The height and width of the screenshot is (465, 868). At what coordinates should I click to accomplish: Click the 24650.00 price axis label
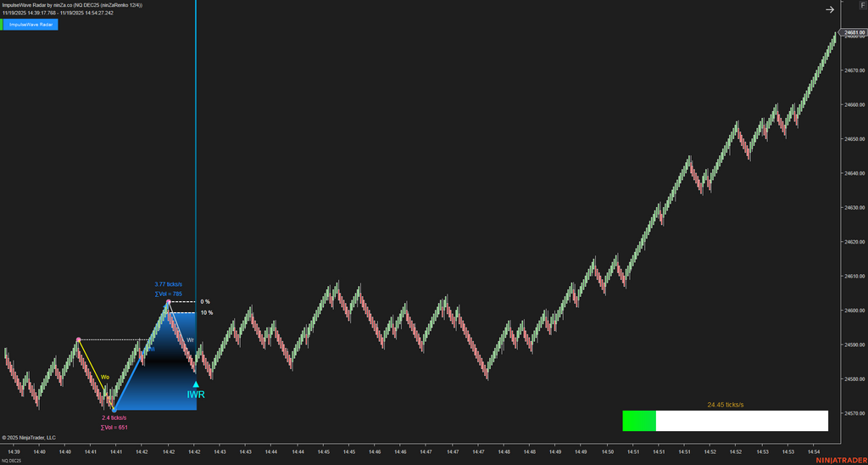854,139
